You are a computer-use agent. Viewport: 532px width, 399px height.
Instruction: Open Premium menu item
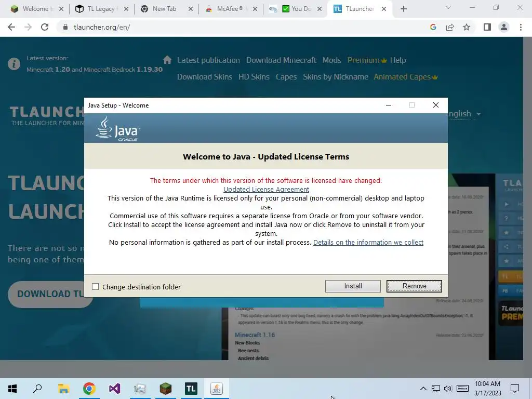[x=367, y=60]
